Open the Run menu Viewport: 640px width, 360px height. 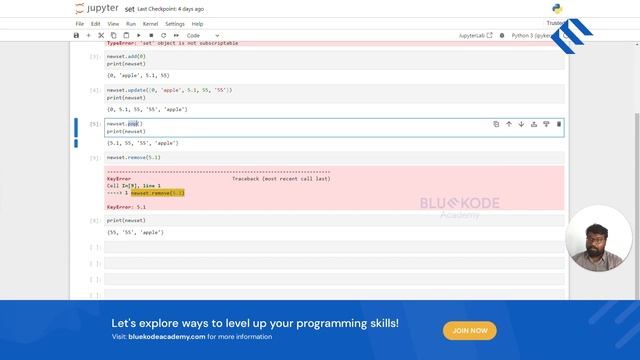click(x=131, y=24)
